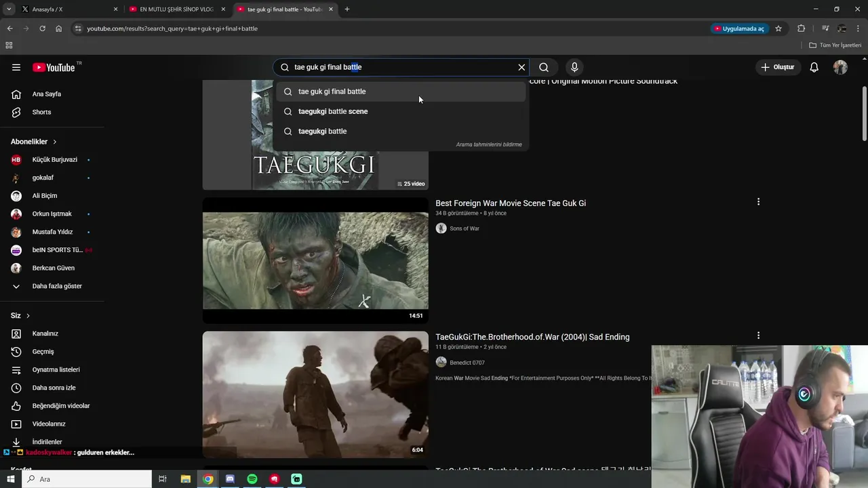The image size is (868, 488).
Task: Switch to EN MUTLU ŞEHİR SİNOP VLOG tab
Action: 176,9
